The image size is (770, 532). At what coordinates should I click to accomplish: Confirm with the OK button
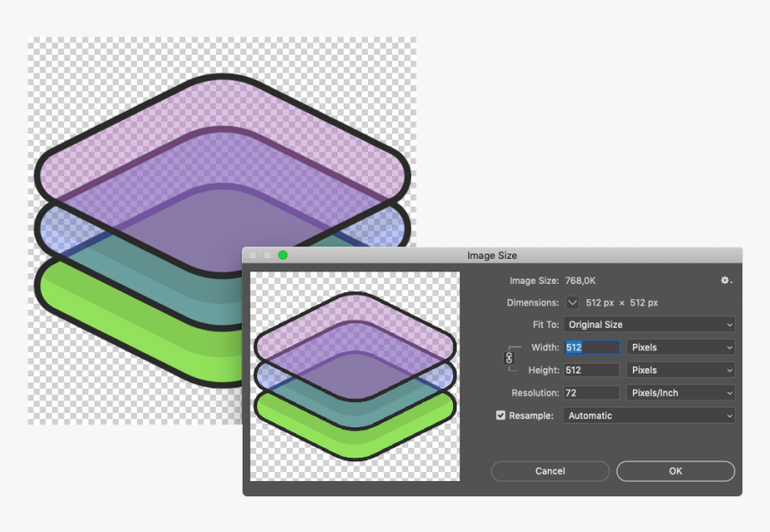pos(676,470)
